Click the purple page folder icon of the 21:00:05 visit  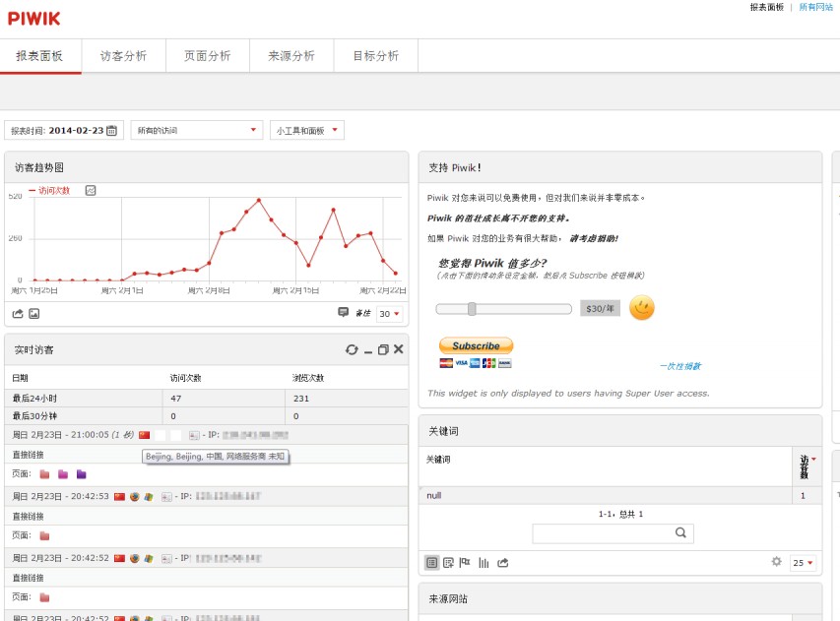point(82,474)
